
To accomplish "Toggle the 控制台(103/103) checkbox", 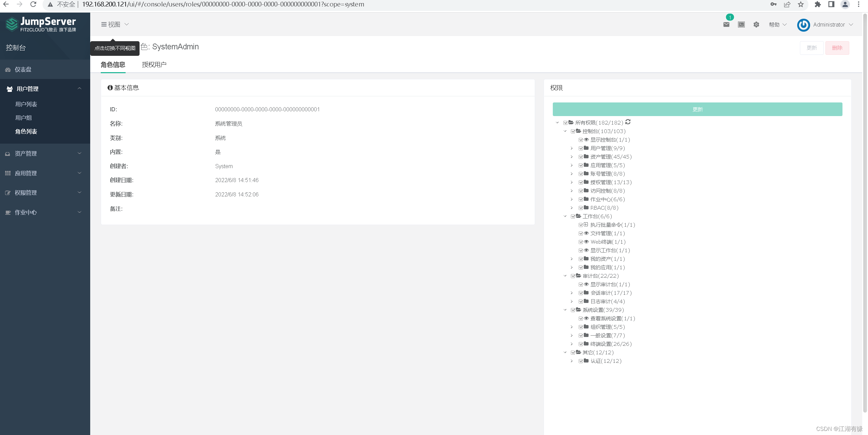I will pos(573,131).
